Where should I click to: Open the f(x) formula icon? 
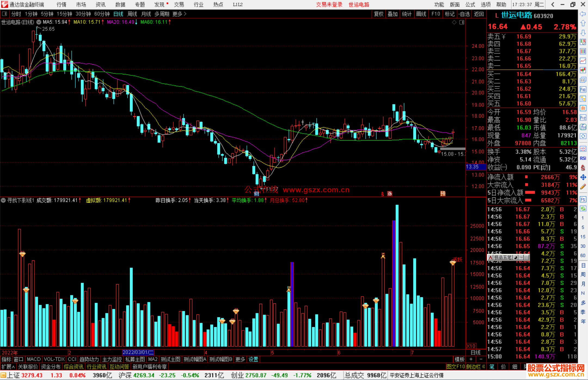(x=583, y=127)
